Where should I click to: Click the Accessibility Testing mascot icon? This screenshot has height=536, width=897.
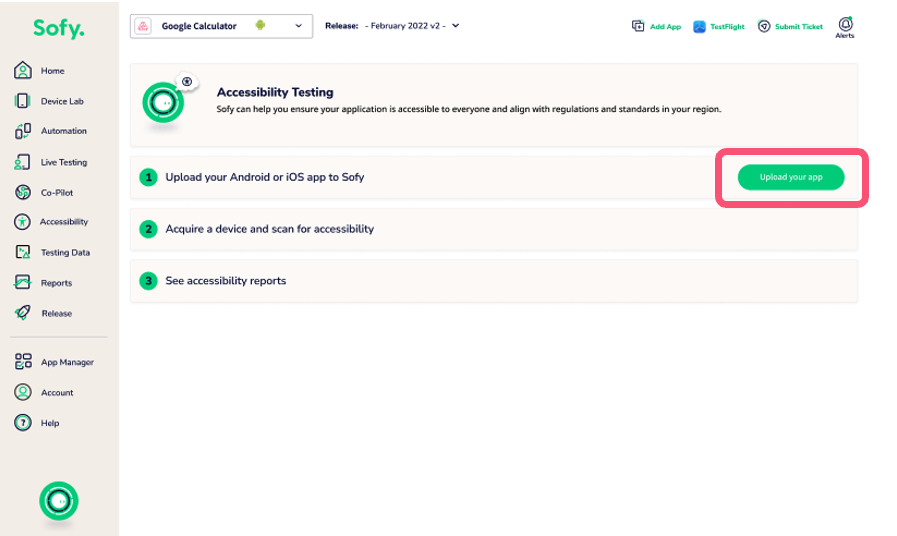tap(164, 102)
